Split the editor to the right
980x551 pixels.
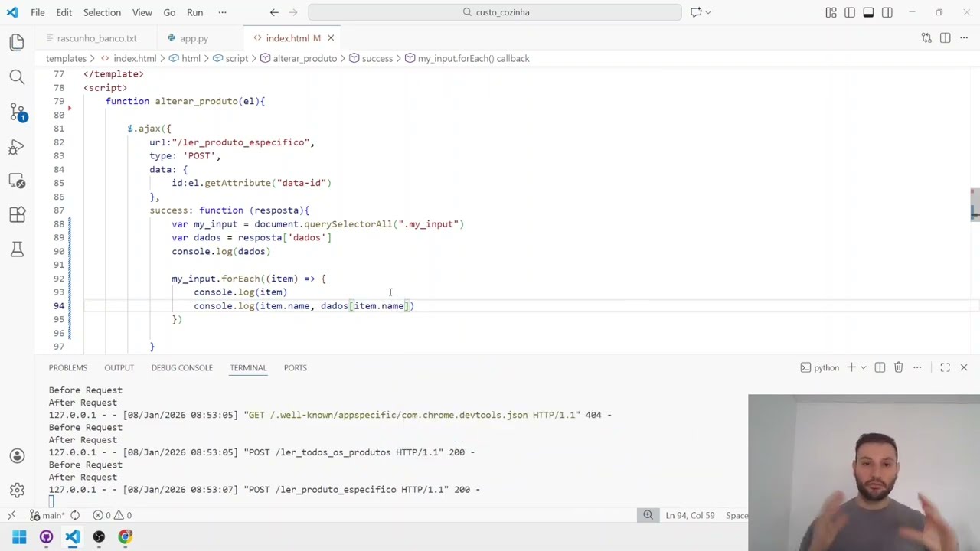click(x=946, y=37)
